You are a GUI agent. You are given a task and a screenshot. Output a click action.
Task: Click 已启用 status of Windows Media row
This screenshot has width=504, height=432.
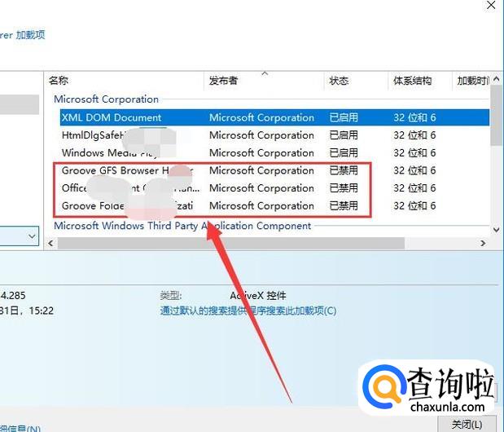[344, 152]
